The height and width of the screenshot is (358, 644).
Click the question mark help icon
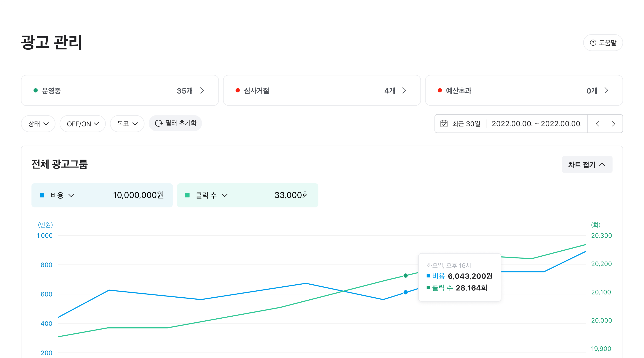593,43
